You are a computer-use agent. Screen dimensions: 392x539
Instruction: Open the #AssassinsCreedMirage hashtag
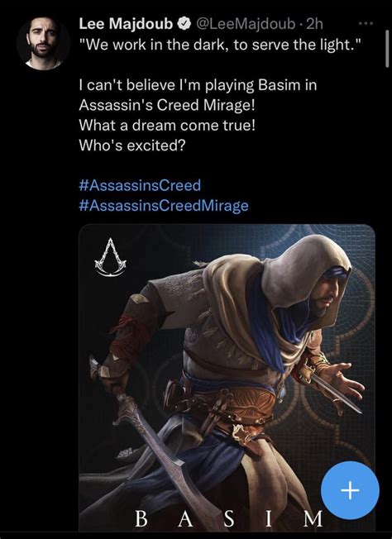tap(164, 206)
